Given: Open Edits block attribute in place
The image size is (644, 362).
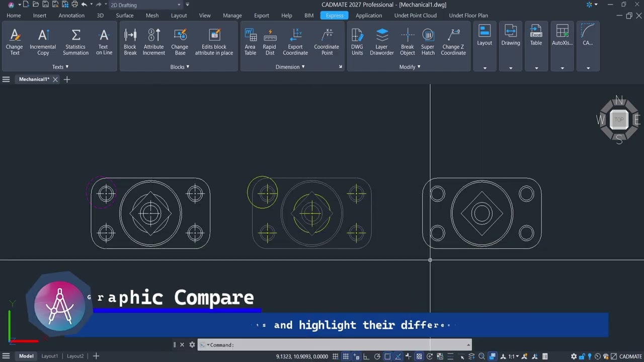Looking at the screenshot, I should click(x=214, y=42).
